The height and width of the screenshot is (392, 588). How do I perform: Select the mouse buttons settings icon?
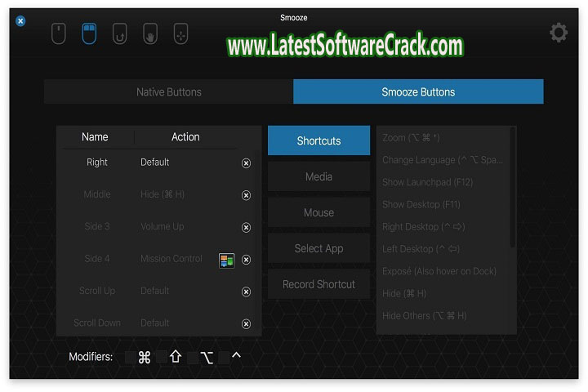coord(89,33)
